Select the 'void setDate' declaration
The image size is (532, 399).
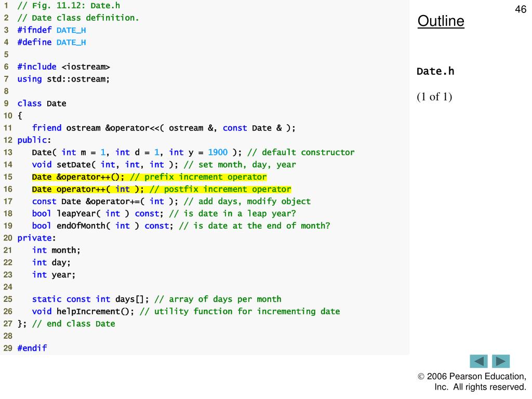[x=164, y=165]
